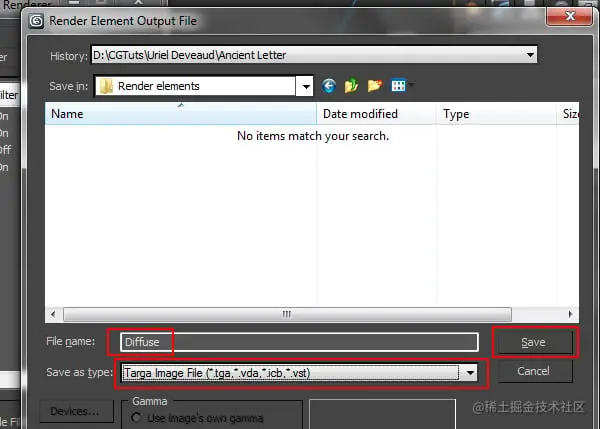
Task: Open the Devices... button
Action: [76, 411]
